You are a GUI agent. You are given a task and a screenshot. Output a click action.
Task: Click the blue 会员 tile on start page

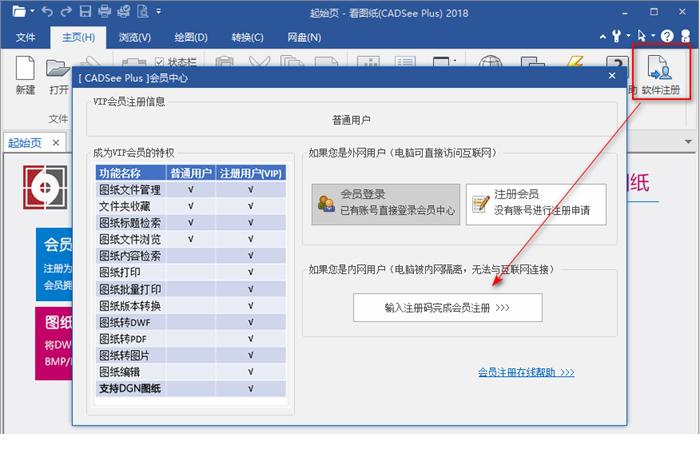(x=54, y=264)
